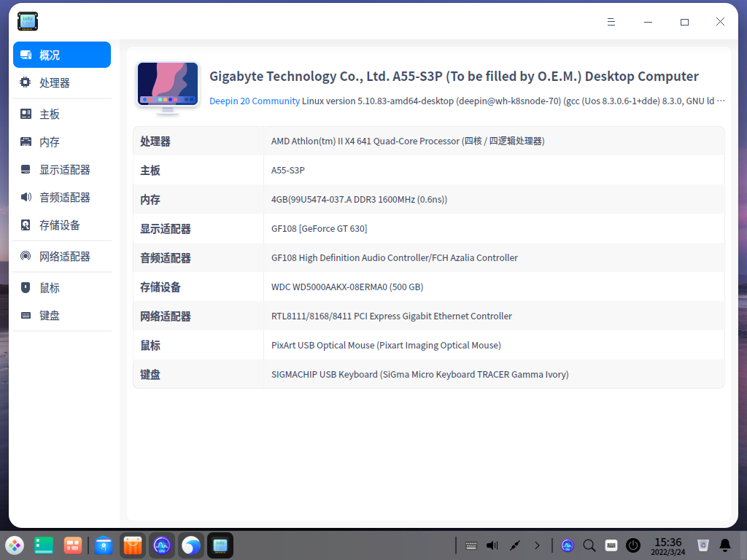Image resolution: width=747 pixels, height=560 pixels.
Task: Click the 'GF108 [GeForce GT 630]' value
Action: [x=320, y=228]
